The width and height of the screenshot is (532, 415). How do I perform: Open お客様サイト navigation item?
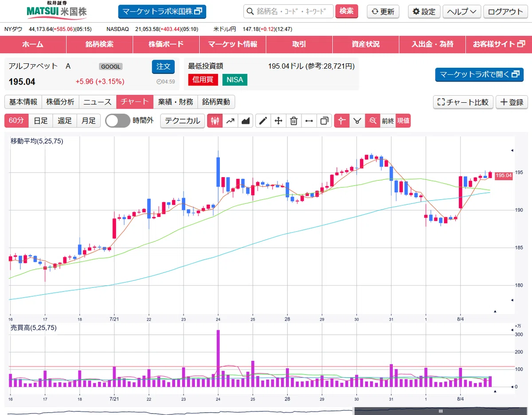pyautogui.click(x=499, y=44)
